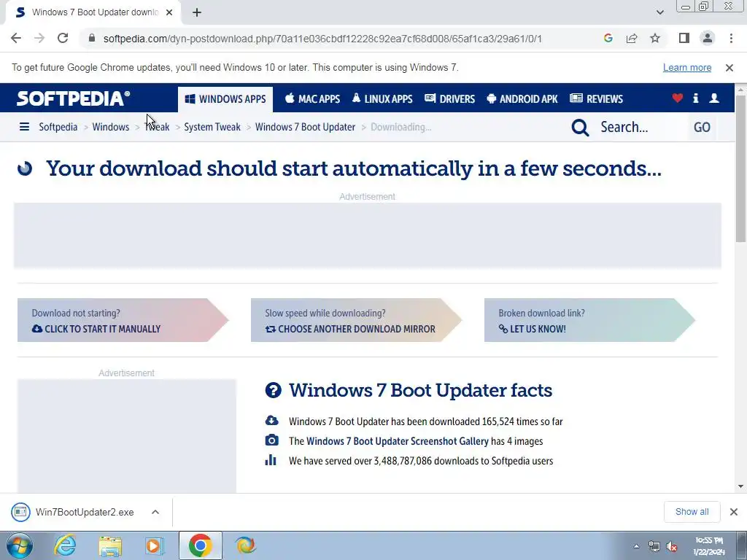The width and height of the screenshot is (747, 560).
Task: Bookmark this page with the star icon
Action: (x=655, y=38)
